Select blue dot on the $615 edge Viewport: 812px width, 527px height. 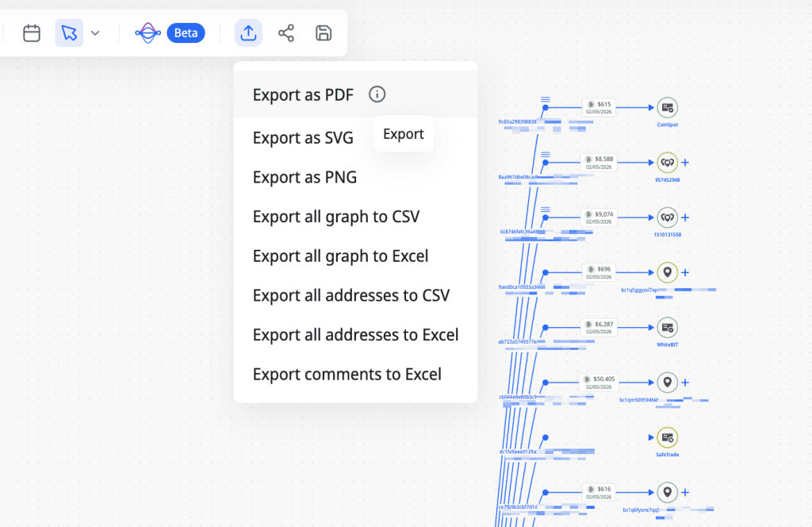pos(546,108)
